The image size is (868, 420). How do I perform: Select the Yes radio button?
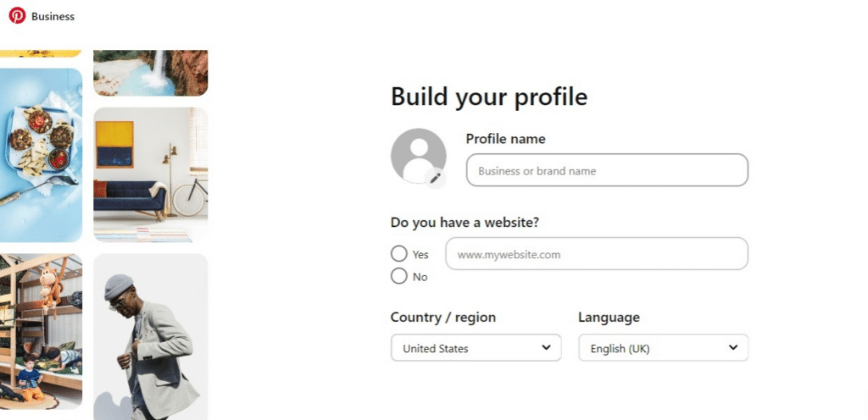pyautogui.click(x=398, y=254)
